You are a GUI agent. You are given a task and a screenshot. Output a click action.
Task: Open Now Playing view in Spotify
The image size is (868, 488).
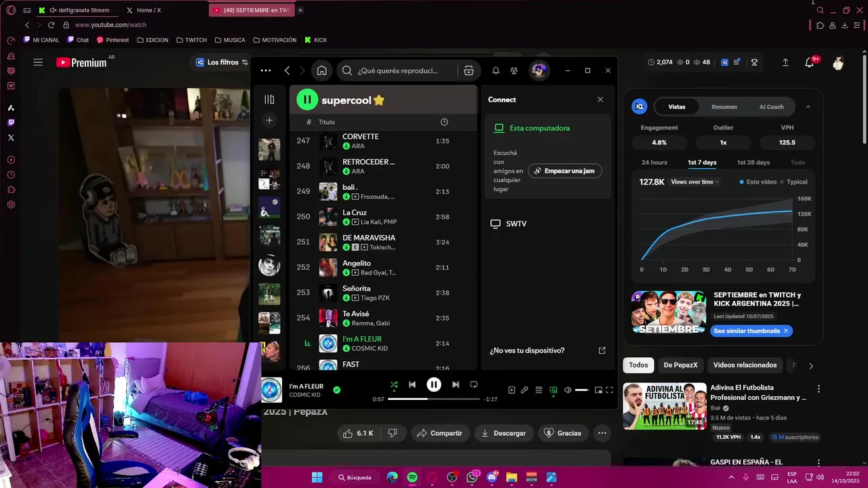(512, 390)
